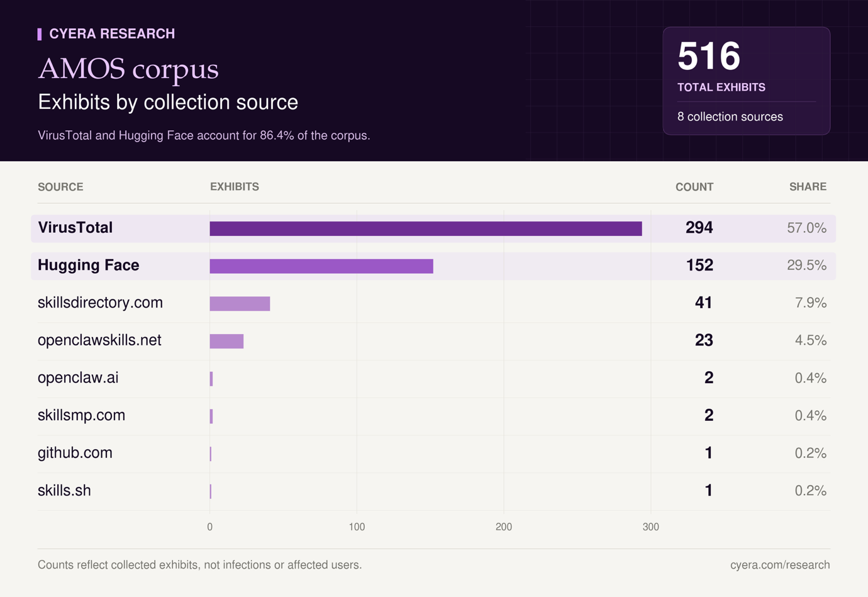Click the VirusTotal row label
The height and width of the screenshot is (597, 868).
point(75,228)
